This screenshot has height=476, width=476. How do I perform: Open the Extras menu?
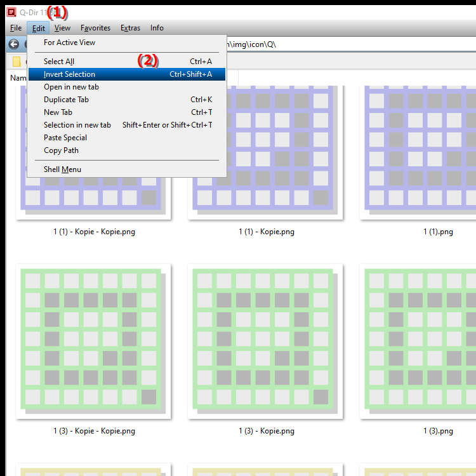(x=130, y=28)
